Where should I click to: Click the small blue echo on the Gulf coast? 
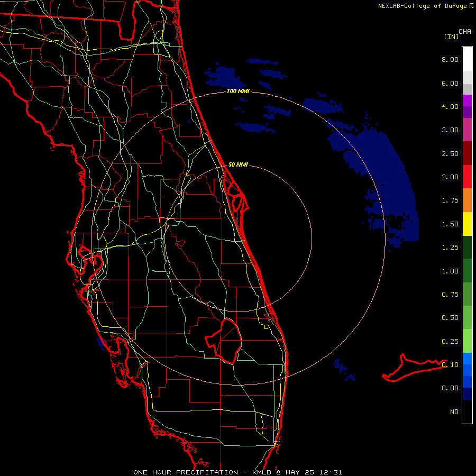(x=102, y=343)
